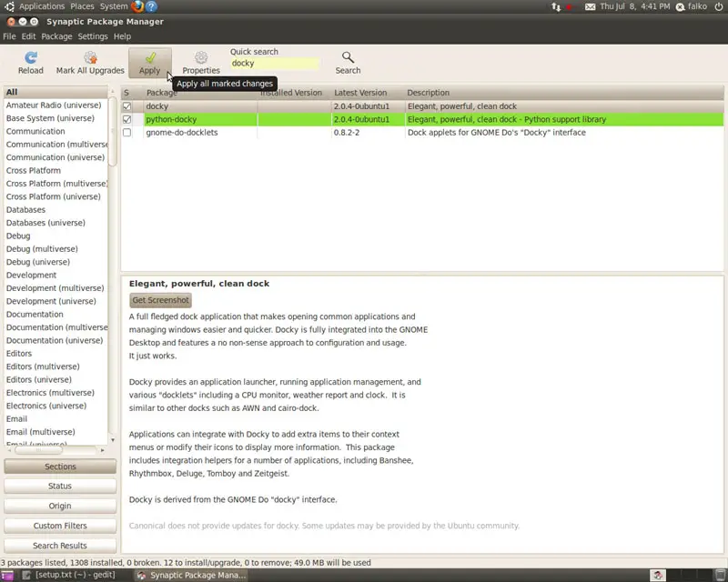Select the docky package row

coord(422,106)
